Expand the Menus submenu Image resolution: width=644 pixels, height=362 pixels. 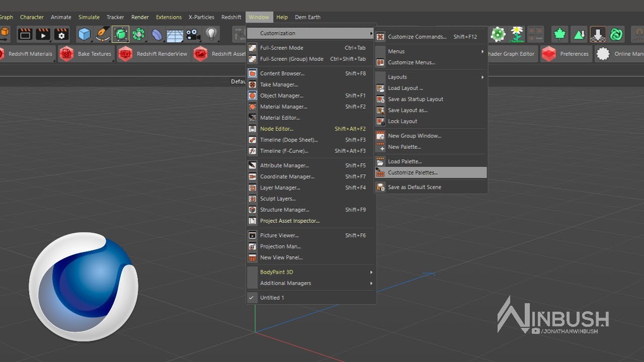click(x=431, y=51)
